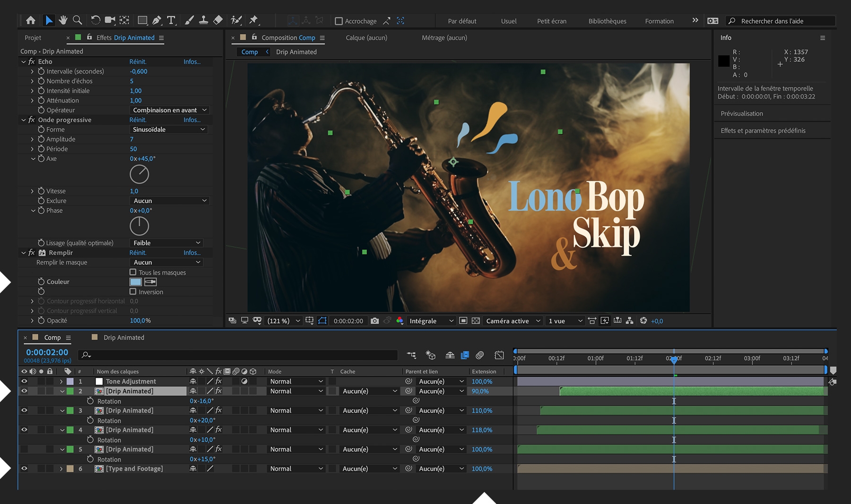Open the Intégrale resolution dropdown

pos(431,321)
